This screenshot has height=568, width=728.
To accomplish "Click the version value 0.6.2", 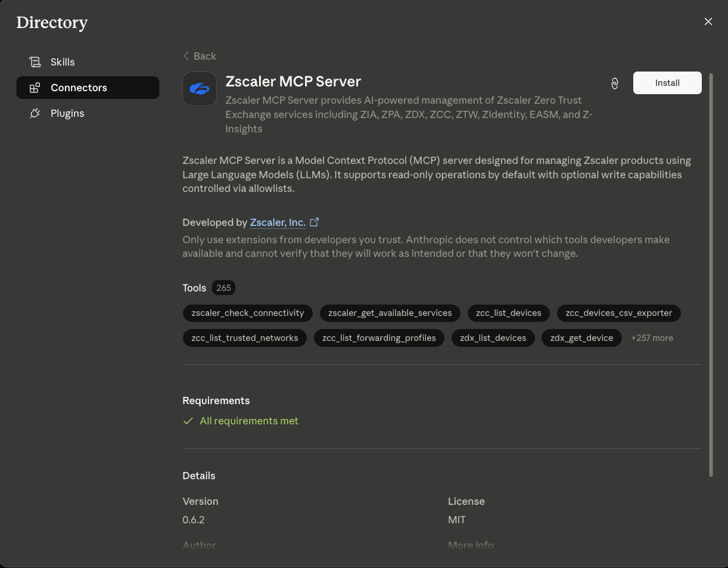I will point(194,520).
